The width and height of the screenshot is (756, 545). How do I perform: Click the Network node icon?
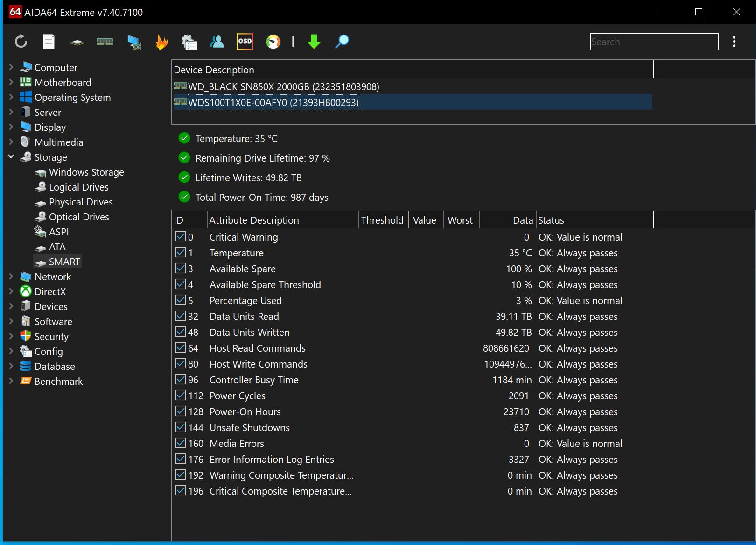coord(26,276)
